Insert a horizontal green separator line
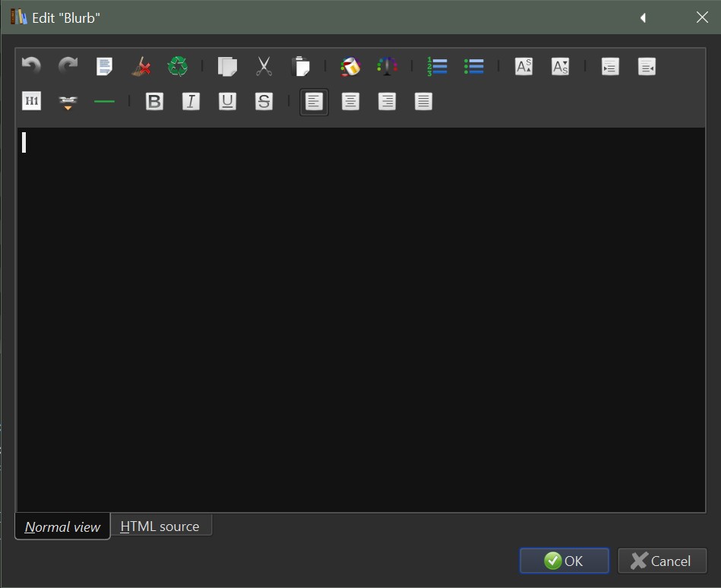721x588 pixels. tap(104, 101)
